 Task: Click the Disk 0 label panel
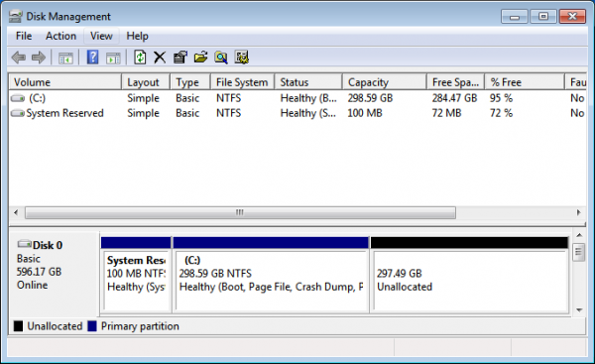tap(55, 273)
